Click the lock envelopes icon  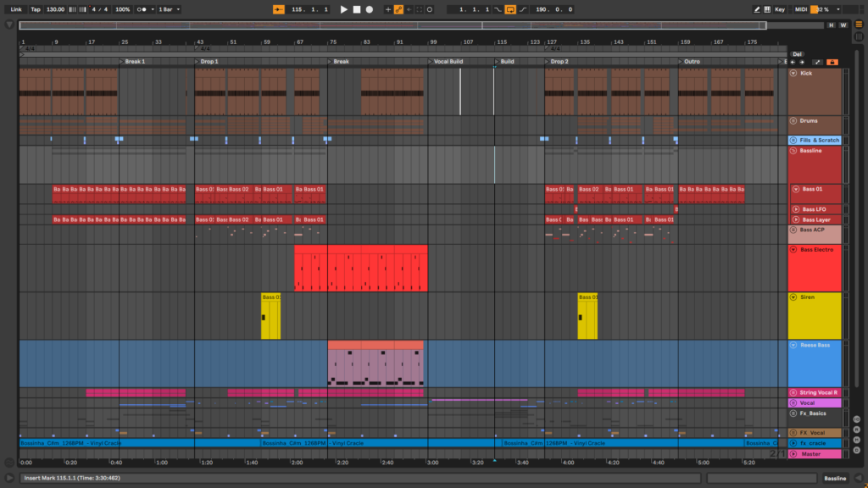832,62
